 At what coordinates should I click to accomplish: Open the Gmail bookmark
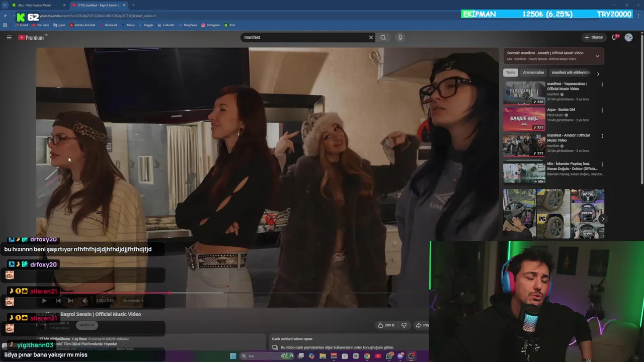coord(21,25)
